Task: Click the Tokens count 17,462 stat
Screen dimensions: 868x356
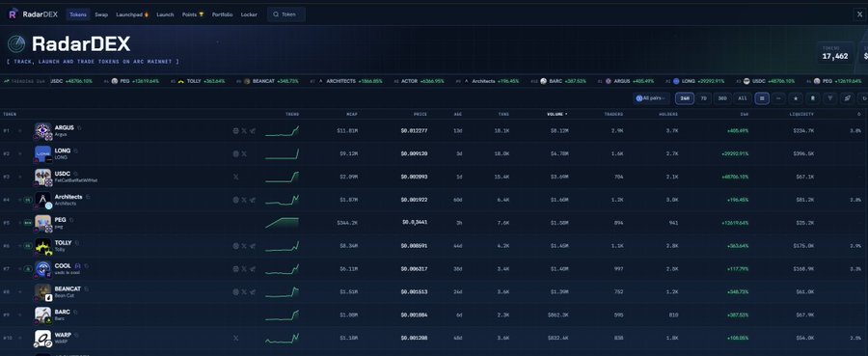Action: [x=835, y=53]
